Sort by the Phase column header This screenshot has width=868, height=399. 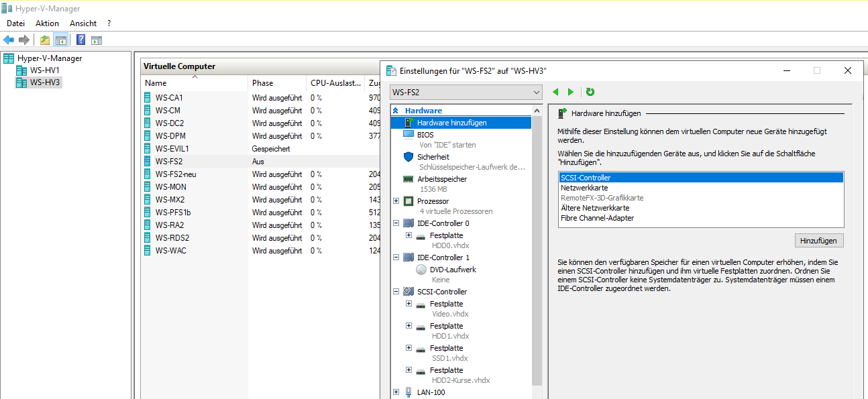tap(277, 83)
